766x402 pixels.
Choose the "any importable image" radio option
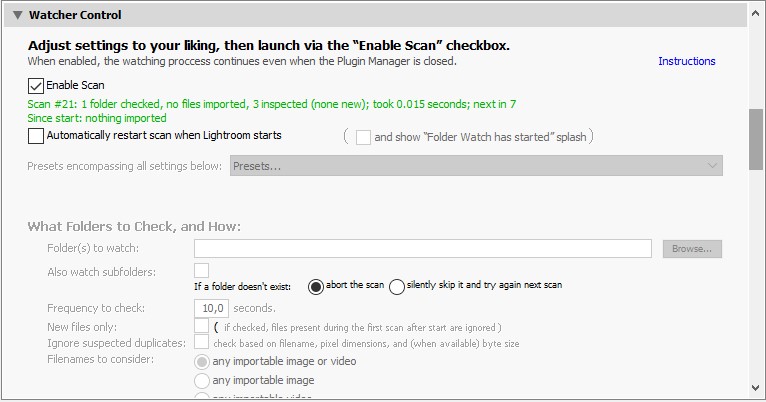pos(202,380)
